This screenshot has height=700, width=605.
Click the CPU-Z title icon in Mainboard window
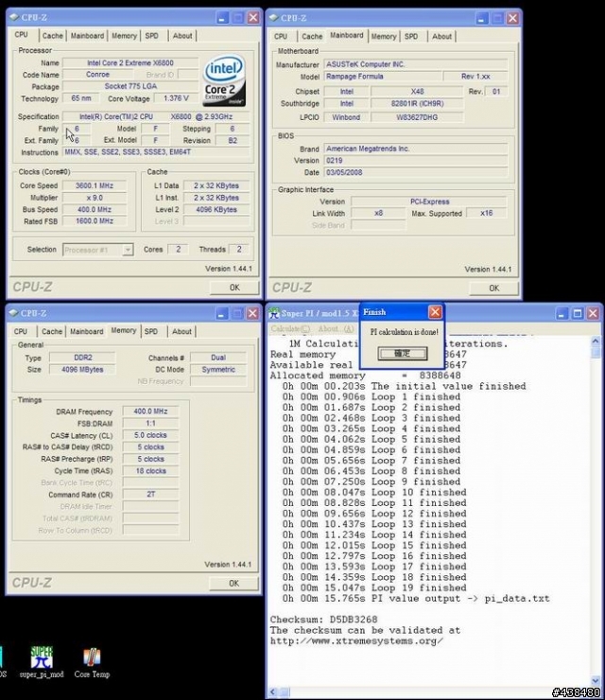pyautogui.click(x=273, y=18)
